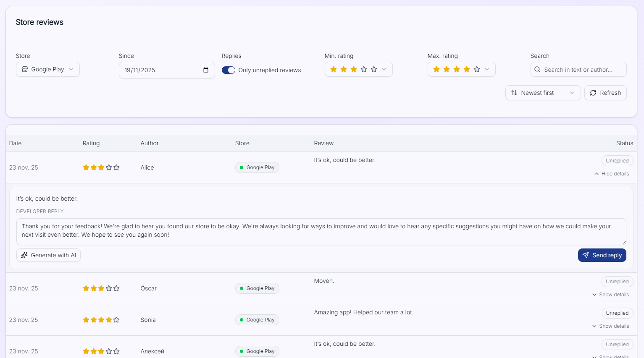Click the Status column header
The image size is (644, 358).
(625, 143)
